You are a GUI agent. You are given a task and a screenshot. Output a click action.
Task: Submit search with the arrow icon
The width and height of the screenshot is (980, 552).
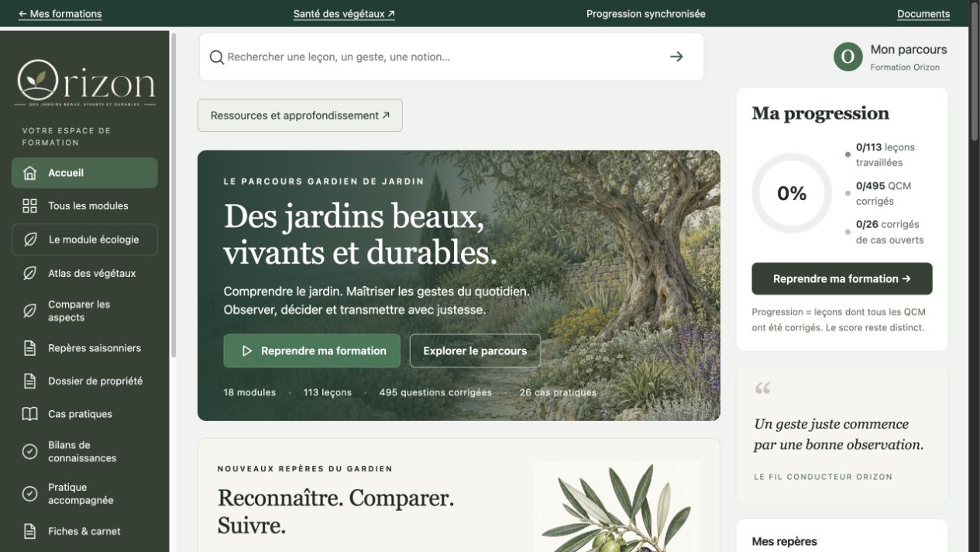point(676,57)
